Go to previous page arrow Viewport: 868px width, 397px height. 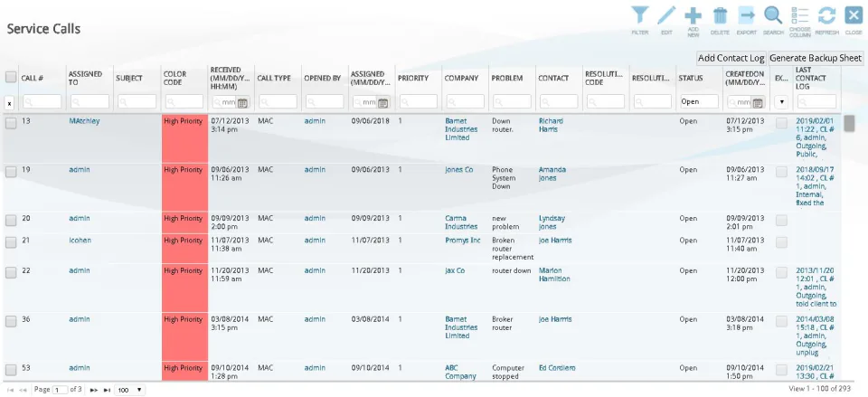point(24,391)
